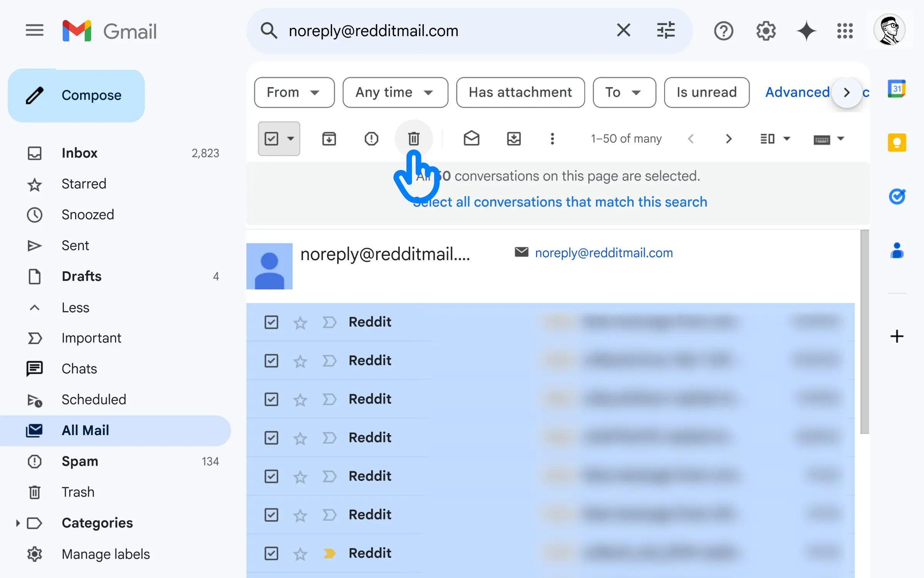The image size is (924, 578).
Task: Toggle the Has attachment filter chip
Action: (521, 92)
